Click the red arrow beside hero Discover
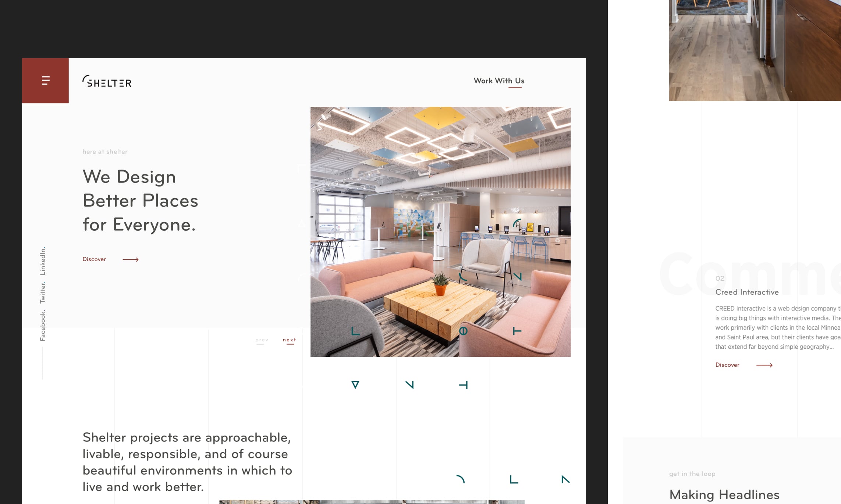This screenshot has height=504, width=841. pyautogui.click(x=131, y=260)
